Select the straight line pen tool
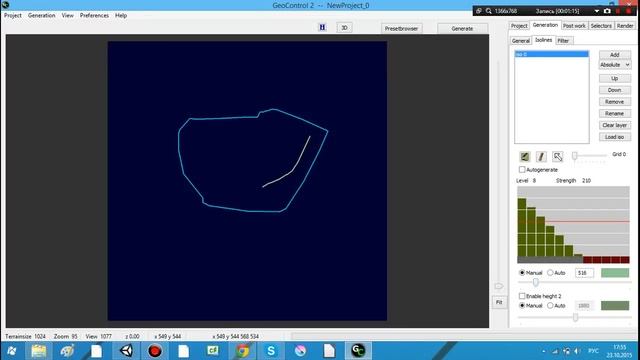 coord(541,156)
